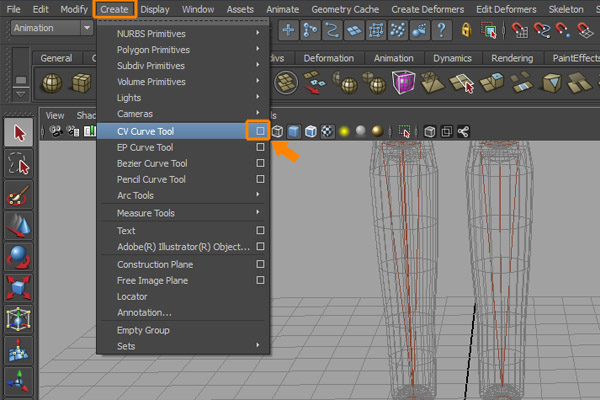Open the Display menu

coord(154,8)
